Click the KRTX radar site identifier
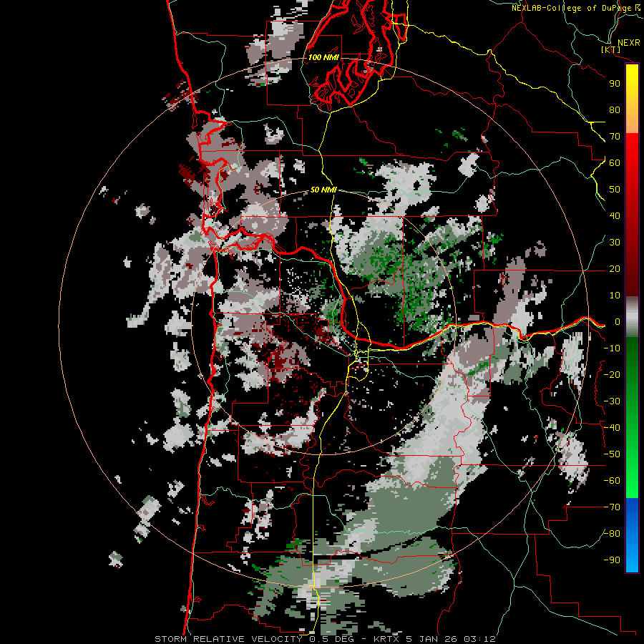This screenshot has height=644, width=644. pyautogui.click(x=386, y=639)
